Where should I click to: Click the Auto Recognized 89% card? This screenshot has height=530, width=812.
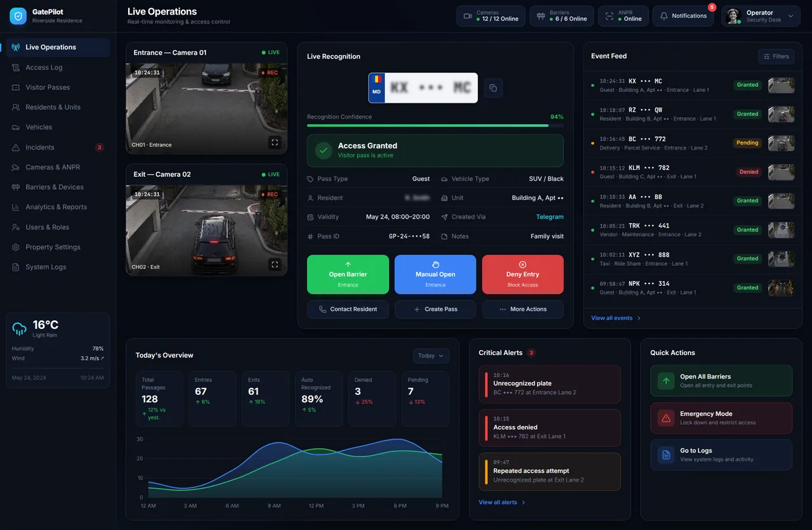(319, 399)
